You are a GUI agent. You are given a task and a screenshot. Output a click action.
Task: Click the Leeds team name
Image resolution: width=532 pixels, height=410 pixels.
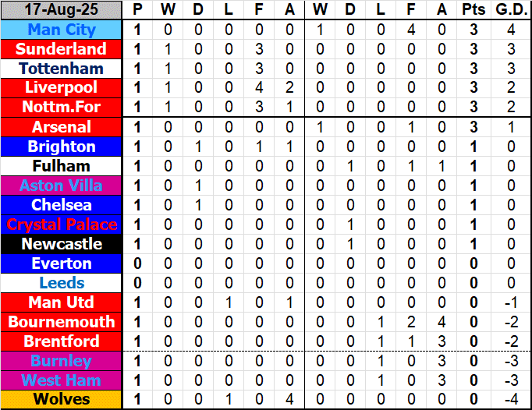(62, 283)
